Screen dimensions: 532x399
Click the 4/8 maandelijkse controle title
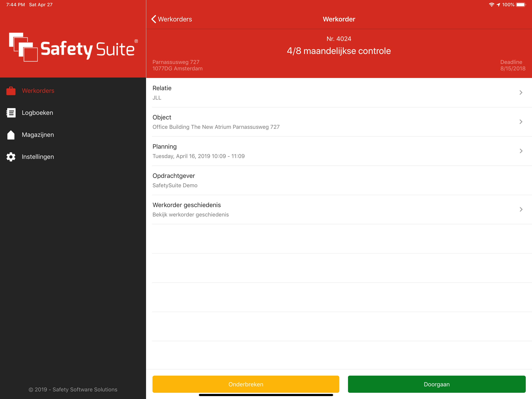339,51
